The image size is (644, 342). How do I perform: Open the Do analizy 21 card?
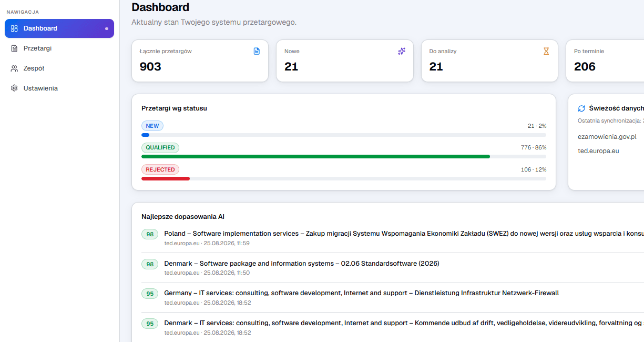tap(489, 61)
